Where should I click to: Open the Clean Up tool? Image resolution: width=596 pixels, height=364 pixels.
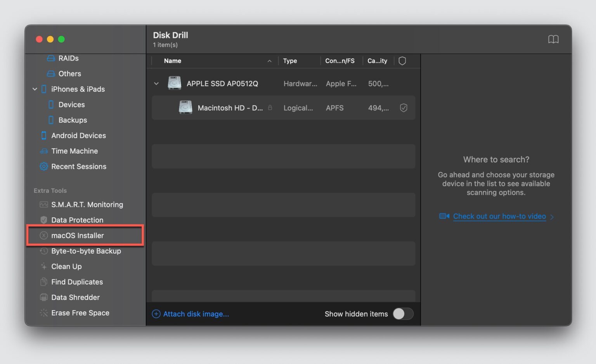[x=66, y=266]
